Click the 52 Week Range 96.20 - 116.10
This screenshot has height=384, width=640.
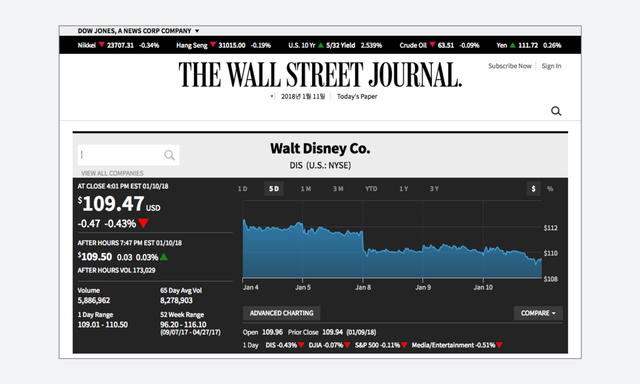point(183,324)
